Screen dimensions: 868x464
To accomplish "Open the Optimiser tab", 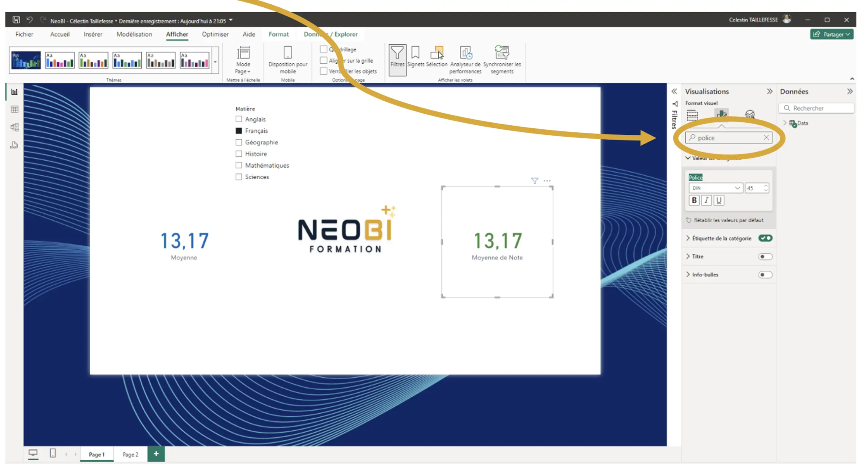I will coord(215,34).
